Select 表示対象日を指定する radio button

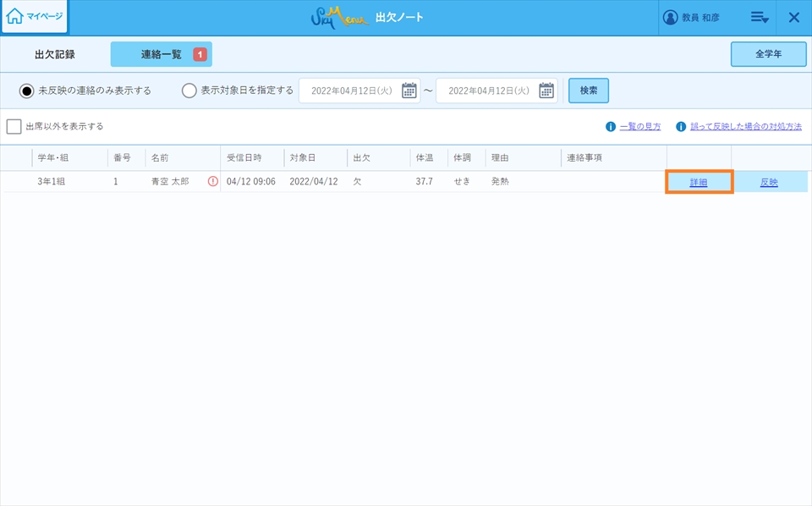189,91
